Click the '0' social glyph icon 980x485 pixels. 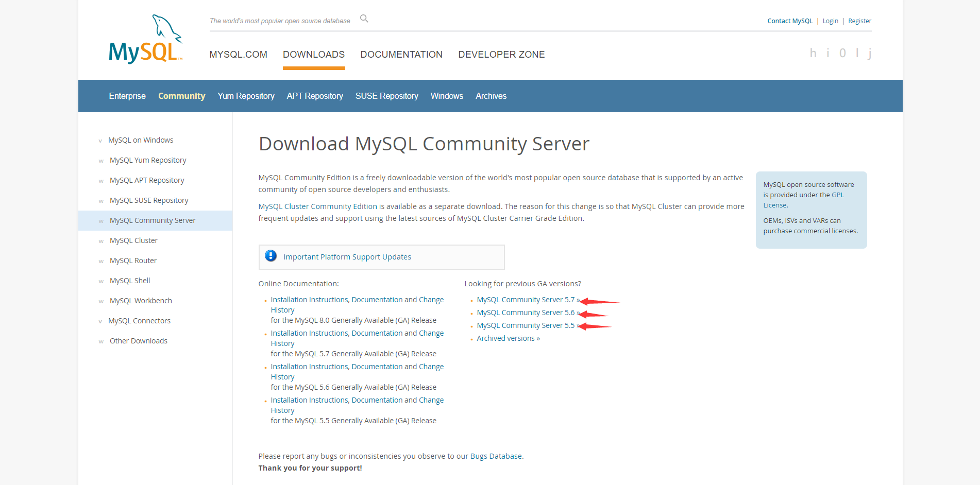pos(842,54)
